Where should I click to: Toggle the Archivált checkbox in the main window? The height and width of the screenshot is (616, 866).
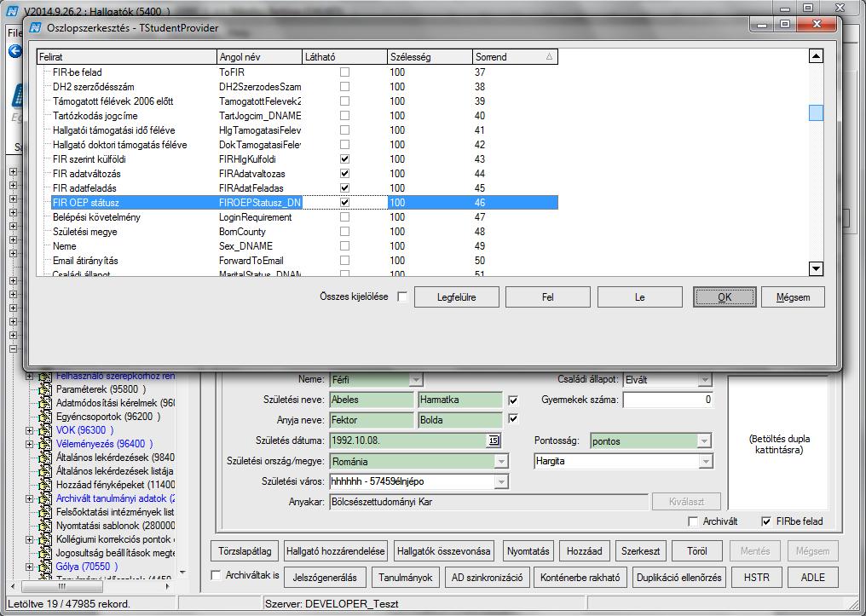(x=693, y=521)
